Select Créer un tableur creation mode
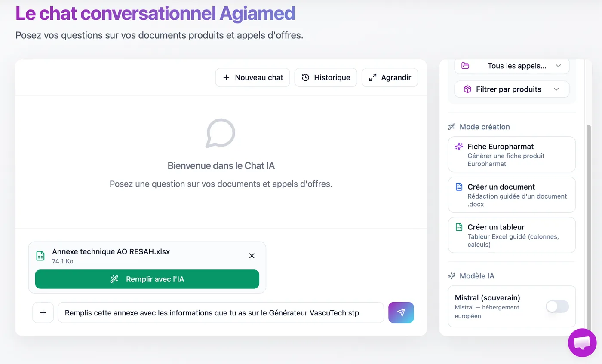Screen dimensions: 602x364 (x=512, y=235)
